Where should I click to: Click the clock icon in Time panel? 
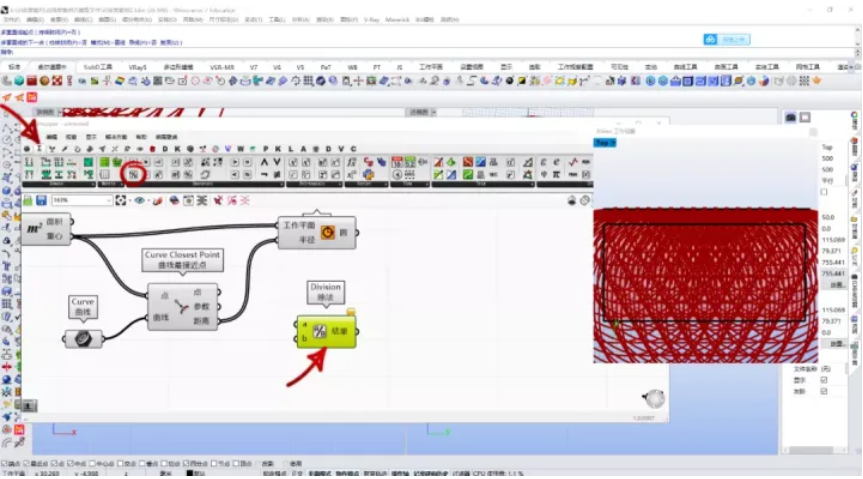397,175
